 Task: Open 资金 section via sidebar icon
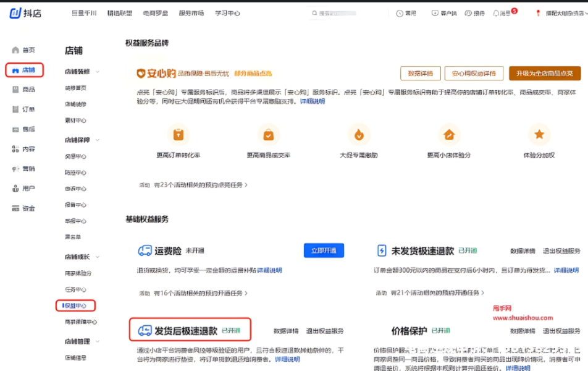[16, 208]
